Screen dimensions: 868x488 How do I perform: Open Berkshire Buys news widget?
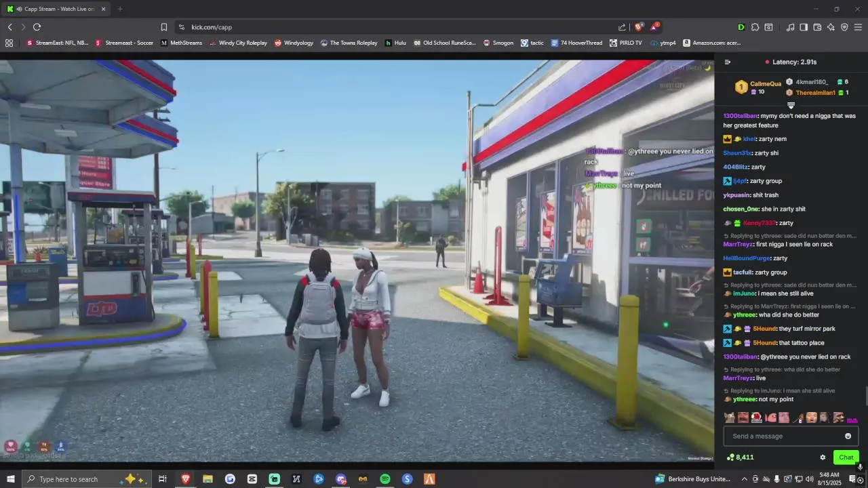click(693, 479)
